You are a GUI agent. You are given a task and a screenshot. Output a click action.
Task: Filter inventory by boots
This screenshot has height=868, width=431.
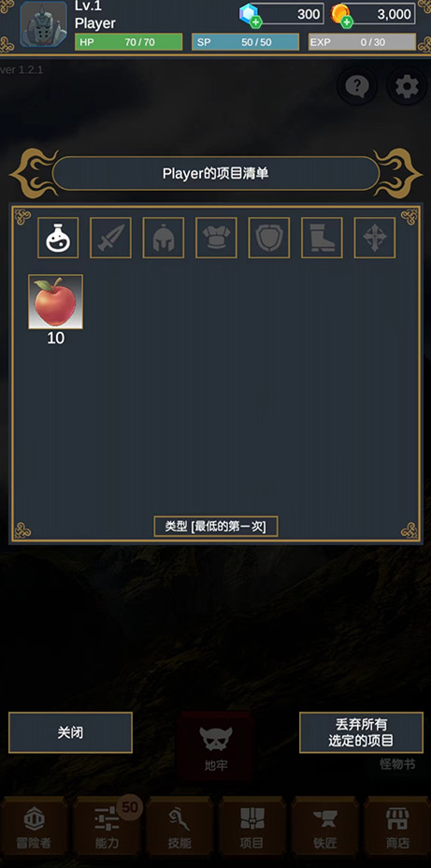(322, 238)
